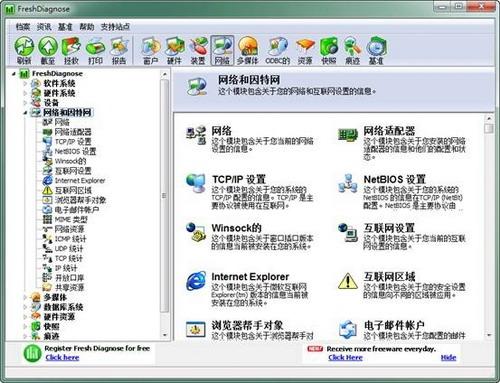Expand the 硬件系统 tree node
Screen dimensions: 500x383
tap(25, 93)
